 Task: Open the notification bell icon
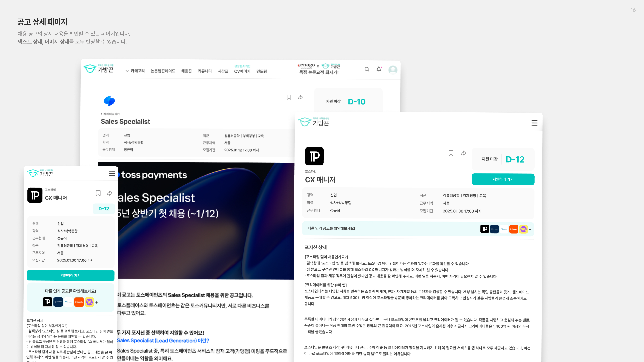coord(379,69)
